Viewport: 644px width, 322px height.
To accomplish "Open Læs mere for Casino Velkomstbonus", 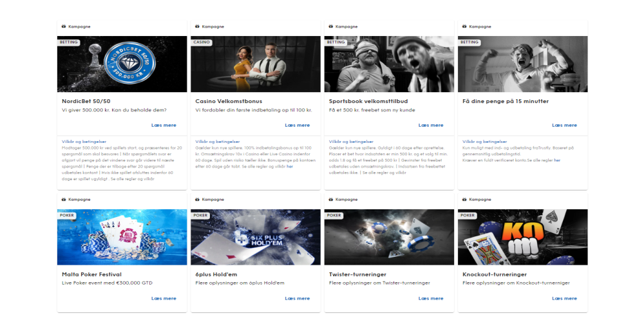I will click(298, 126).
